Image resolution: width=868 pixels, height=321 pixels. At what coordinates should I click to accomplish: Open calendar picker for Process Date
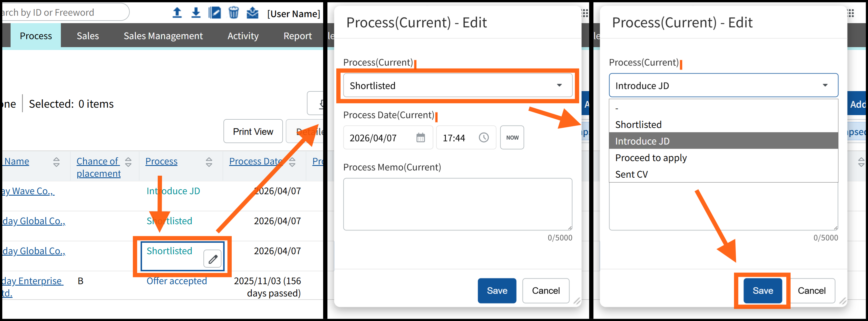coord(421,138)
